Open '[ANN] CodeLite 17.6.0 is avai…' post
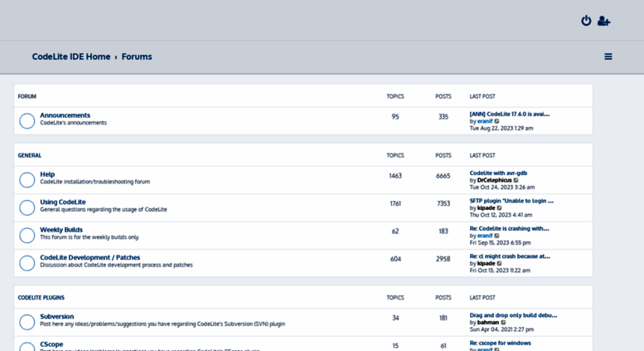Screen dimensions: 644x351 click(x=509, y=114)
